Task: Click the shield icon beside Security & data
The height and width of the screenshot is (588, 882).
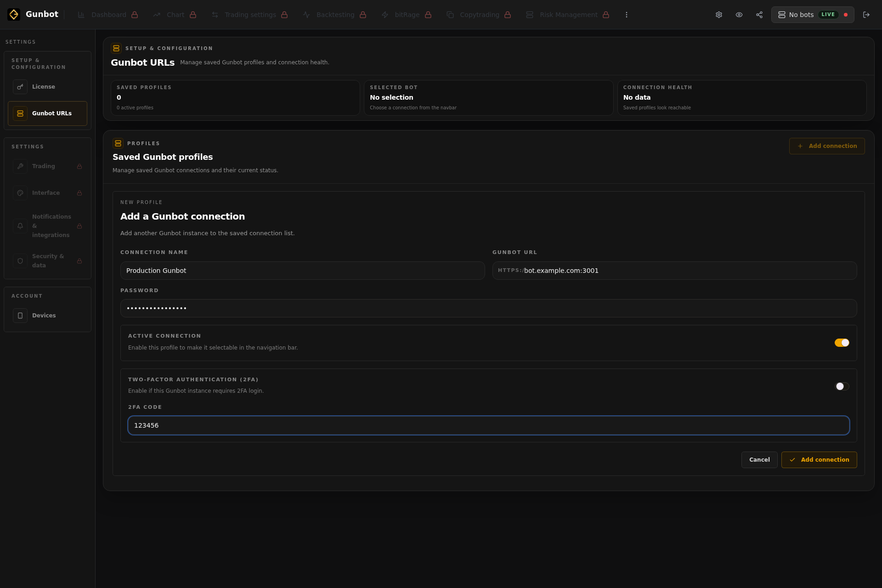Action: pyautogui.click(x=20, y=261)
